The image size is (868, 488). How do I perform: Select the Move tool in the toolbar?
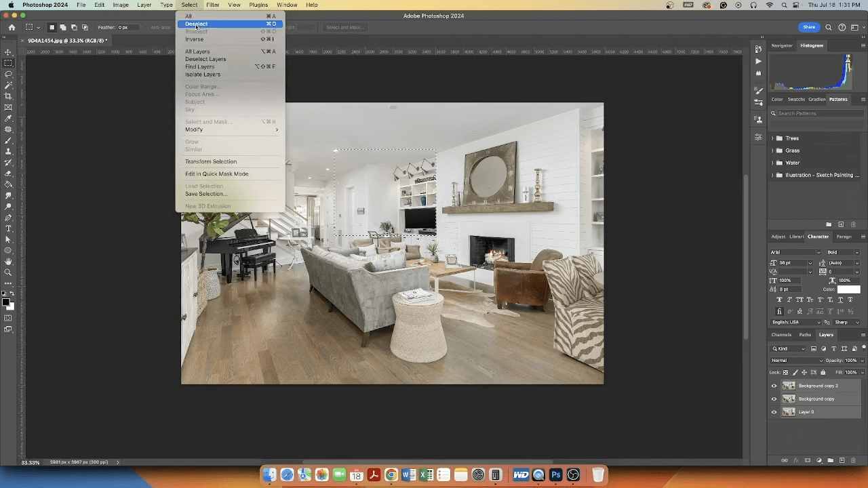pyautogui.click(x=8, y=52)
